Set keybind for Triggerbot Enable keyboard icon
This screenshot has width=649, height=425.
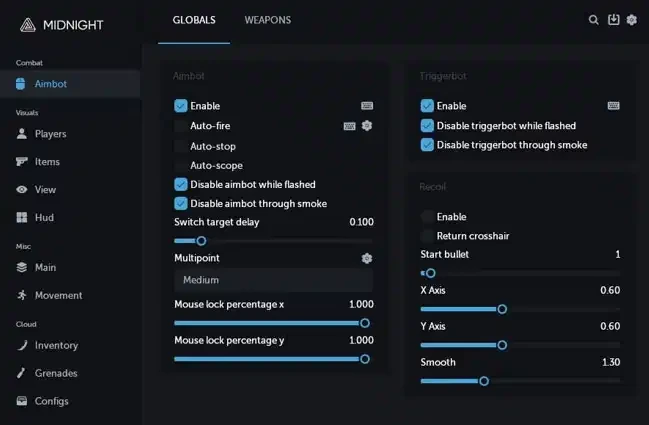(613, 106)
